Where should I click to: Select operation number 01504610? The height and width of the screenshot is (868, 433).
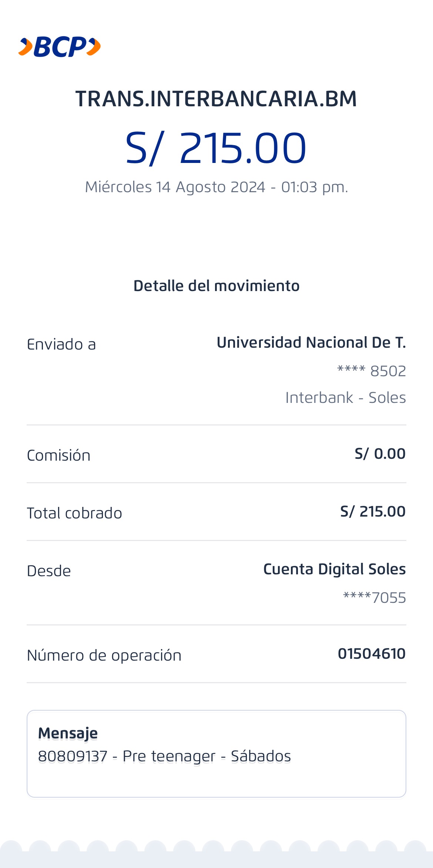pos(372,654)
